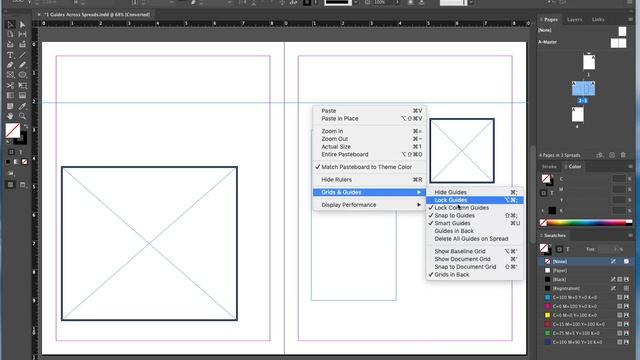Screen dimensions: 640x360
Task: Select the Free Transform tool
Action: (22, 85)
